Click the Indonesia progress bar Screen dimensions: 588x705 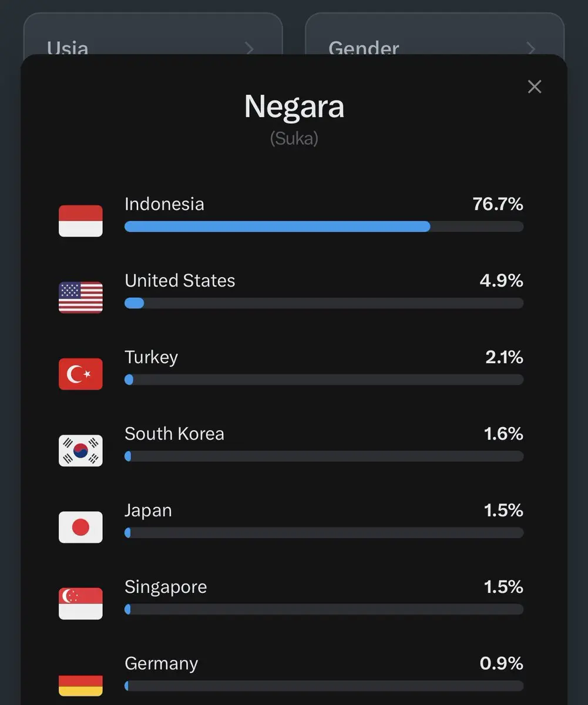(x=324, y=227)
